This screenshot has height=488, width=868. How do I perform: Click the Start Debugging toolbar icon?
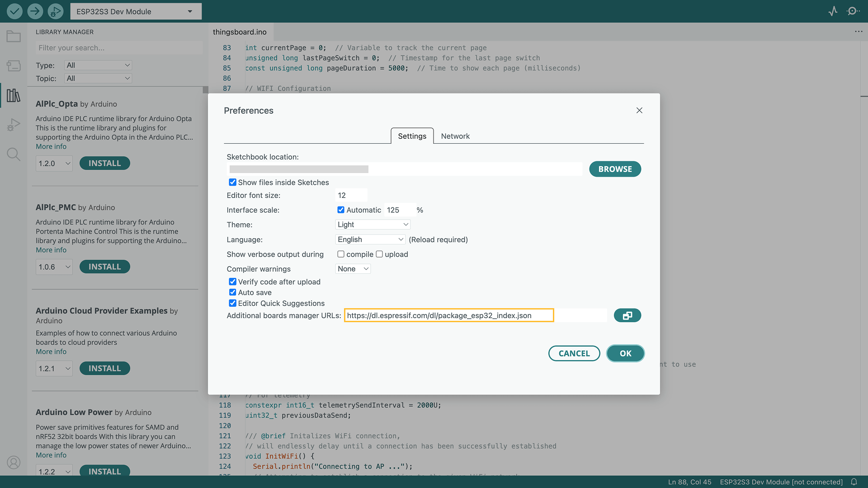pyautogui.click(x=55, y=11)
